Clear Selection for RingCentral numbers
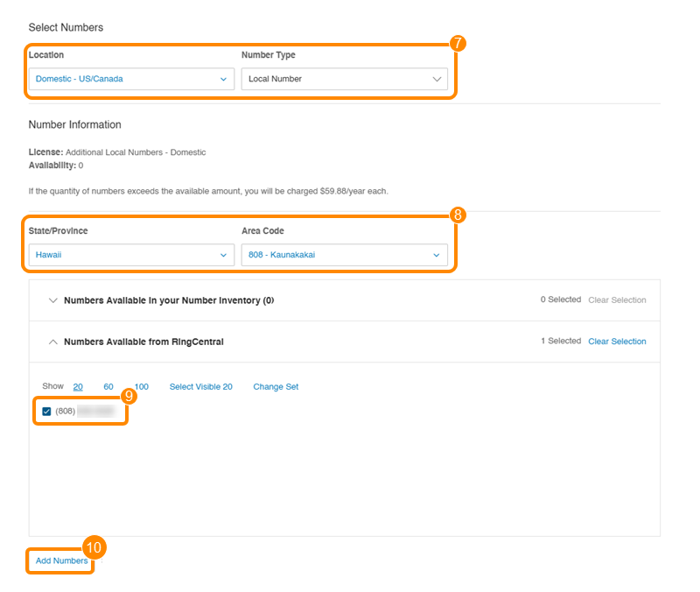 [617, 342]
